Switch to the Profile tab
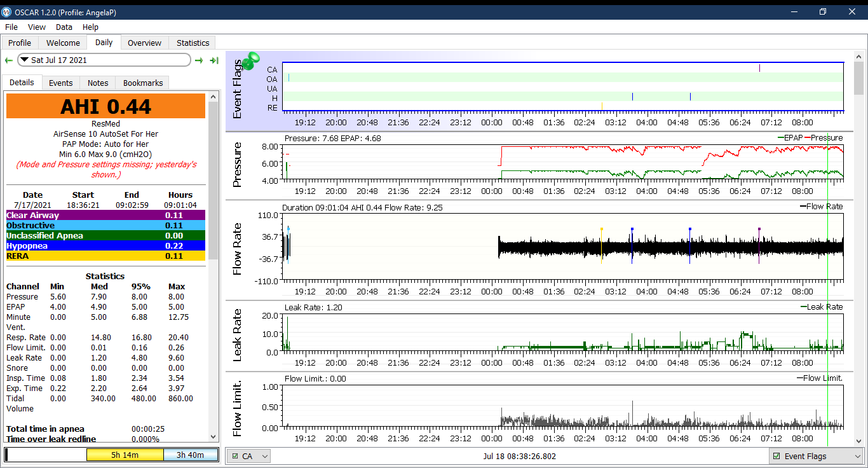 pos(20,43)
